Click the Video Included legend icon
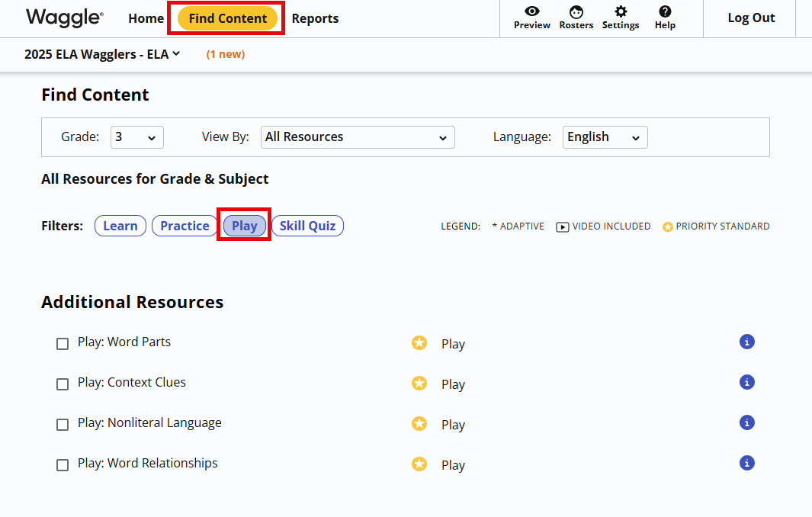 coord(563,227)
